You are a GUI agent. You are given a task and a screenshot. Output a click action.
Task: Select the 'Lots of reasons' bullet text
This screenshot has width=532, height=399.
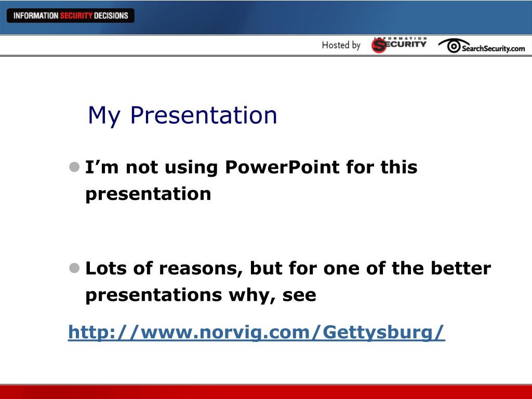288,281
